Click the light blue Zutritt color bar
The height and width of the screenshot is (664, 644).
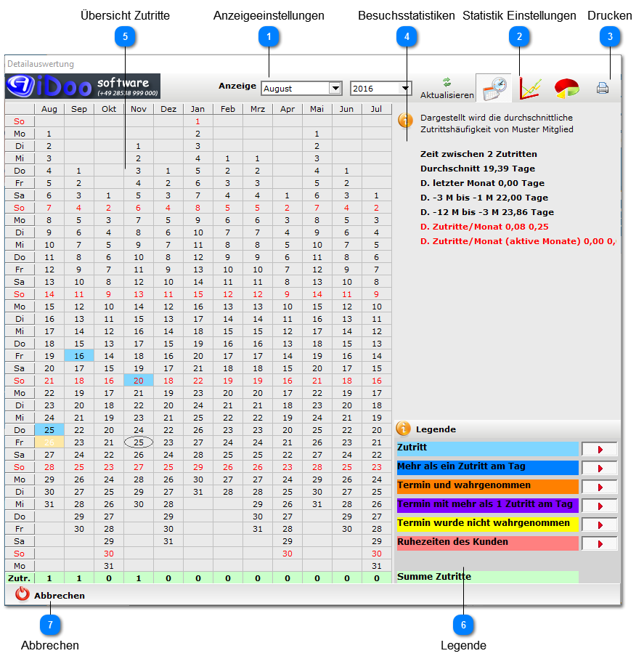487,449
